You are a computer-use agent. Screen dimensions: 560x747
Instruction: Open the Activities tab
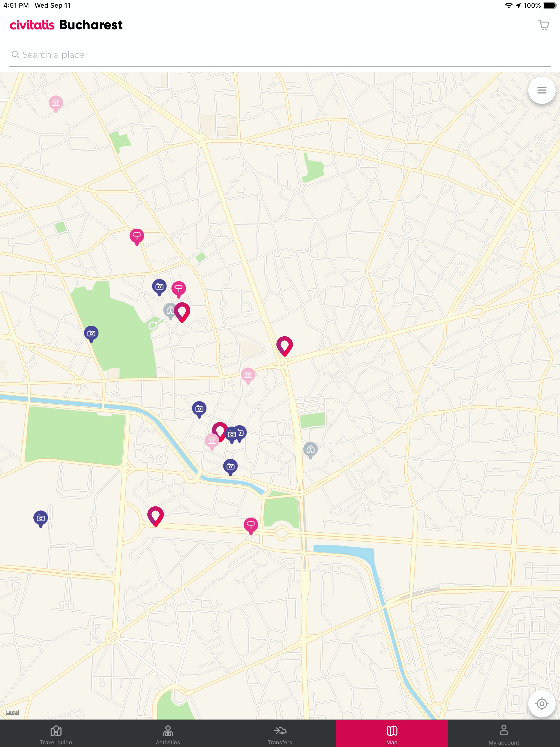tap(168, 734)
